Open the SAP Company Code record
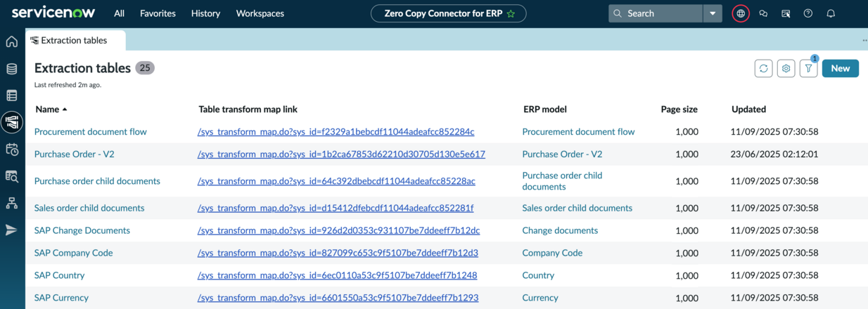Image resolution: width=868 pixels, height=309 pixels. click(x=73, y=253)
